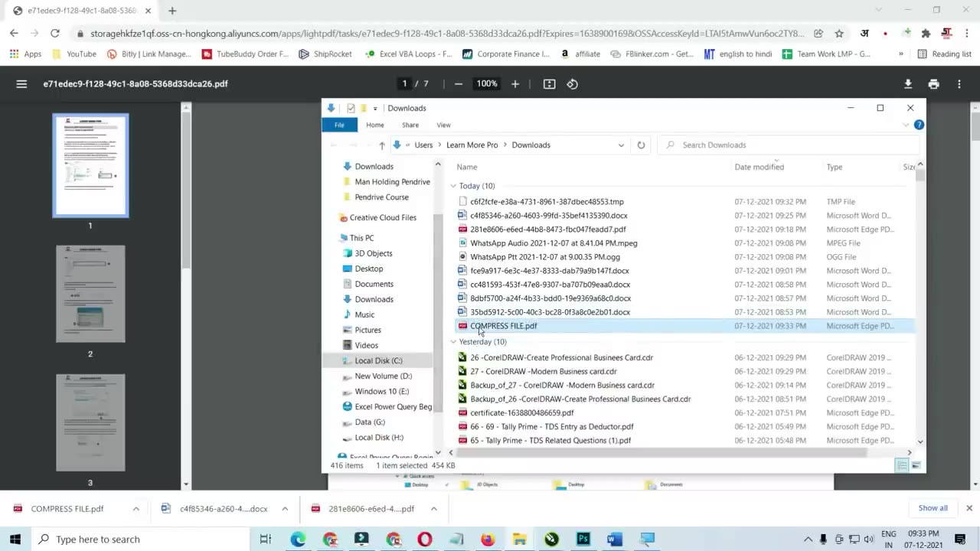Refresh the Downloads folder view

point(641,145)
